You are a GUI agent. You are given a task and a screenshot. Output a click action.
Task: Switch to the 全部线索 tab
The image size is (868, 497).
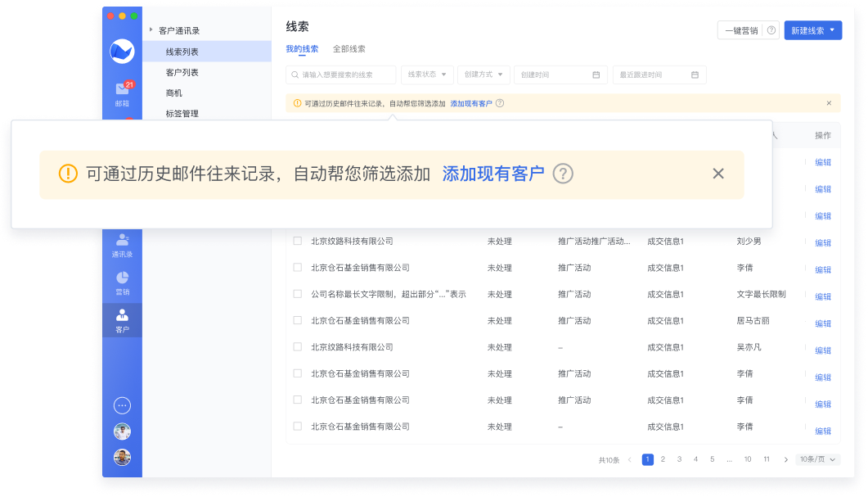tap(349, 49)
